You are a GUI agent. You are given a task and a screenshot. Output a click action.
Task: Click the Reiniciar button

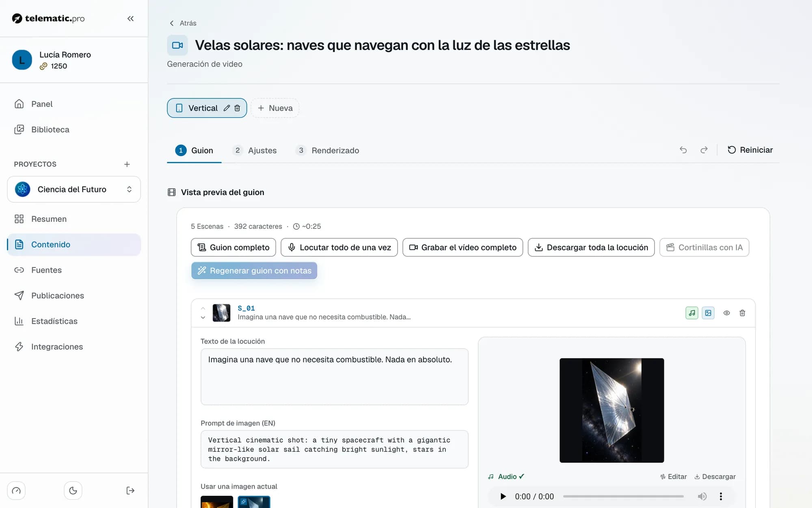pos(750,150)
